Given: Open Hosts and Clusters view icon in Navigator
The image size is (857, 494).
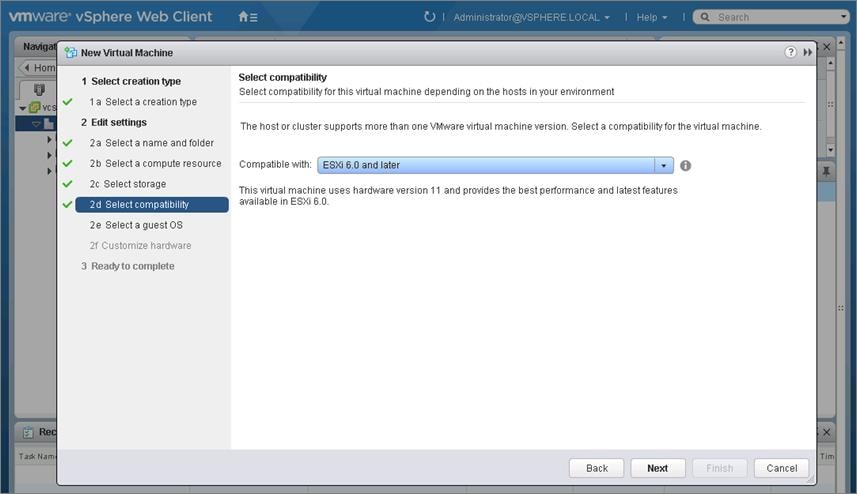Looking at the screenshot, I should 39,89.
